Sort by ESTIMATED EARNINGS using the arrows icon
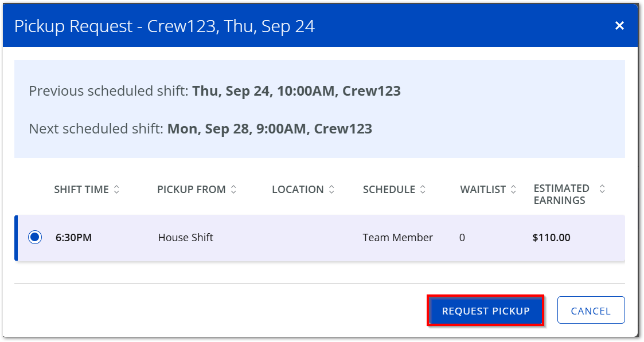The image size is (644, 342). pyautogui.click(x=602, y=188)
